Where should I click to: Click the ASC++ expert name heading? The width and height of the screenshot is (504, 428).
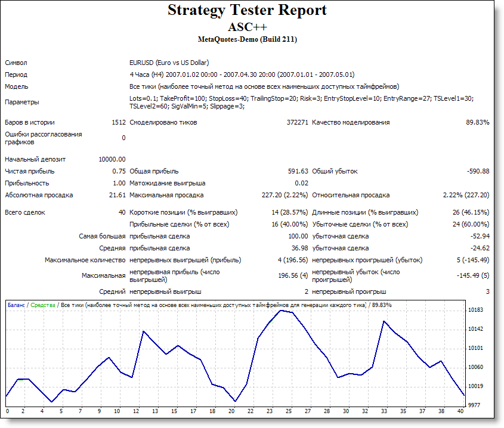tap(247, 27)
